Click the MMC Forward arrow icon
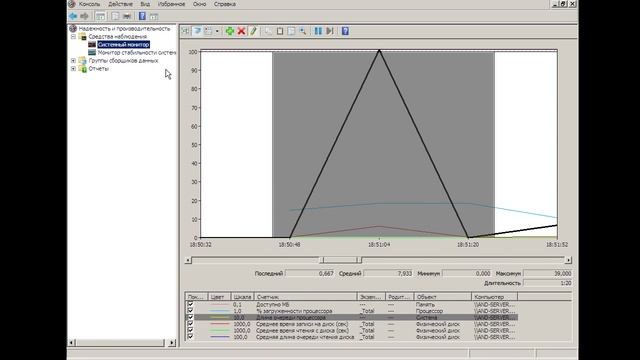Image resolution: width=640 pixels, height=360 pixels. [84, 16]
